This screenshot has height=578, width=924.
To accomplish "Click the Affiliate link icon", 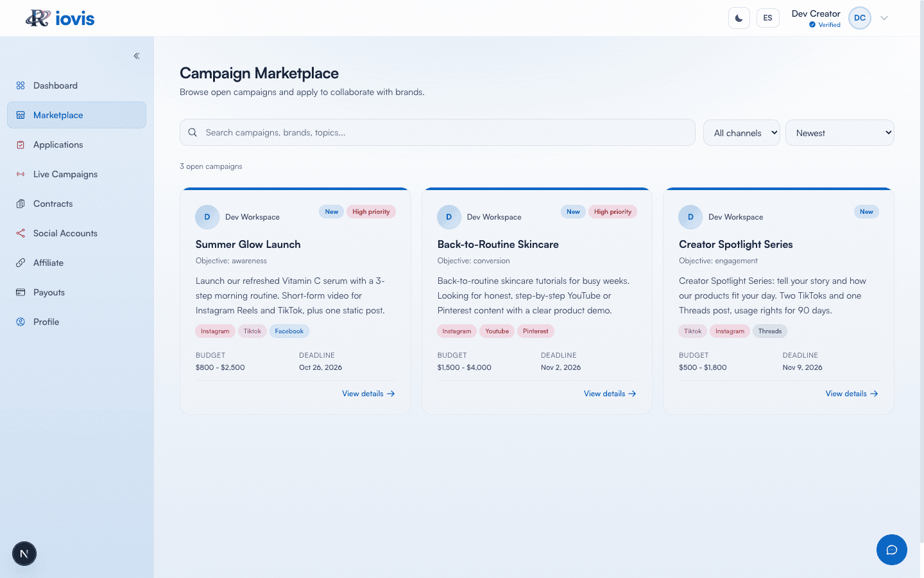I will (x=21, y=263).
